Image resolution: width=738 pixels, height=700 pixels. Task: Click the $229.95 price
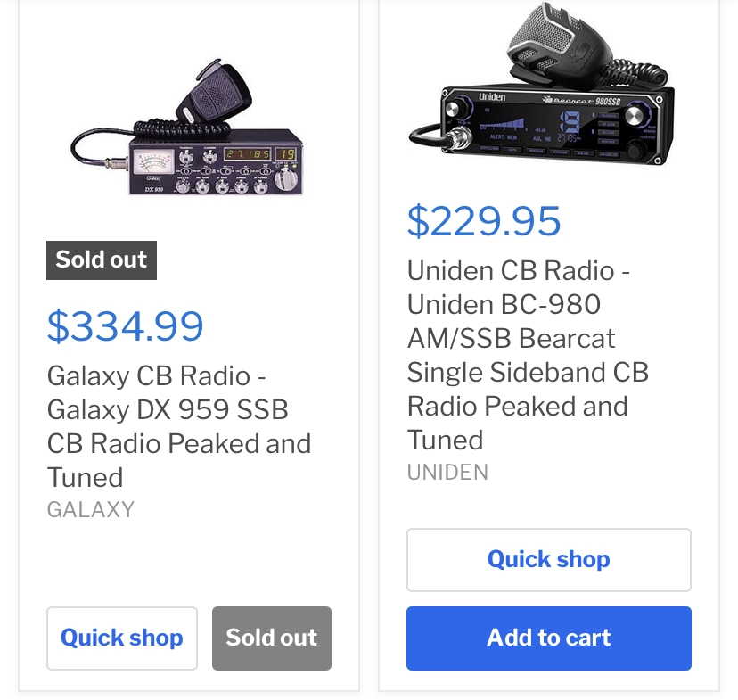coord(484,220)
